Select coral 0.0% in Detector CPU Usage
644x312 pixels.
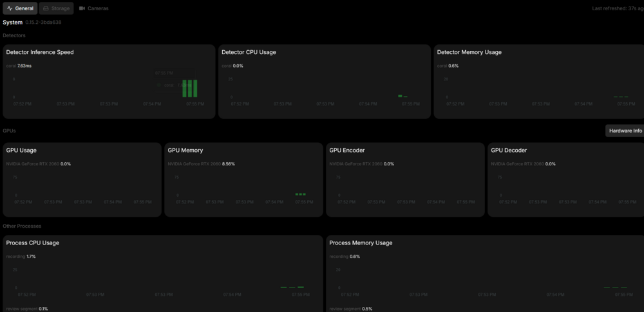(232, 66)
